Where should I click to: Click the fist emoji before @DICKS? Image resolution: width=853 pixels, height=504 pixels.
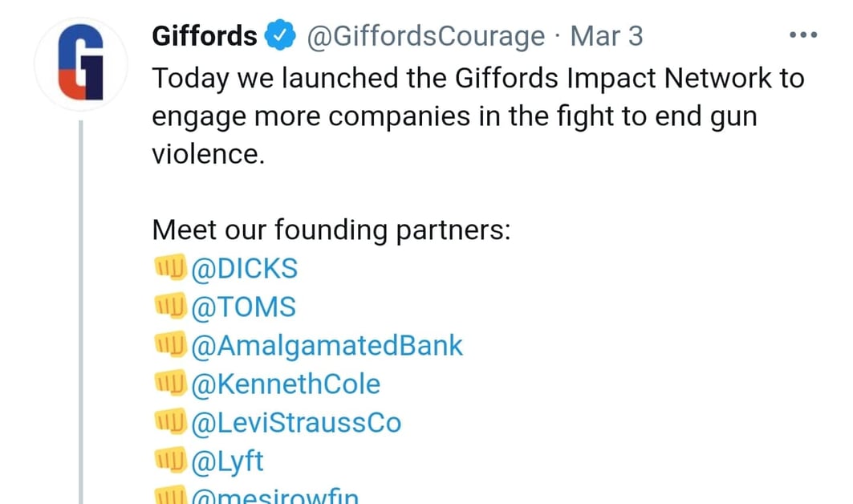[169, 268]
